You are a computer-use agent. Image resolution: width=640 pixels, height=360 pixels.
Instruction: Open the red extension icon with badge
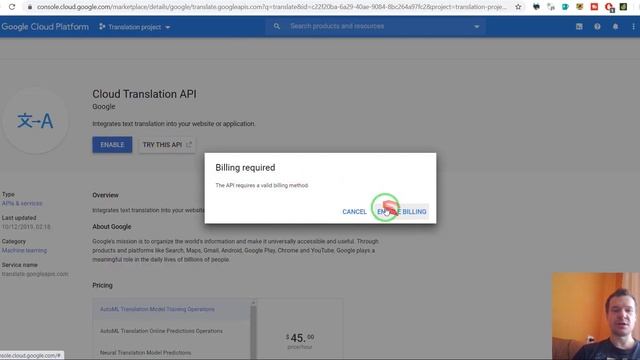609,7
